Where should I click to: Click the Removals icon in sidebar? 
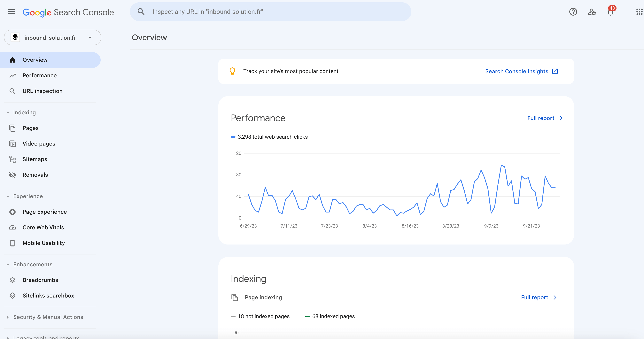(x=12, y=175)
